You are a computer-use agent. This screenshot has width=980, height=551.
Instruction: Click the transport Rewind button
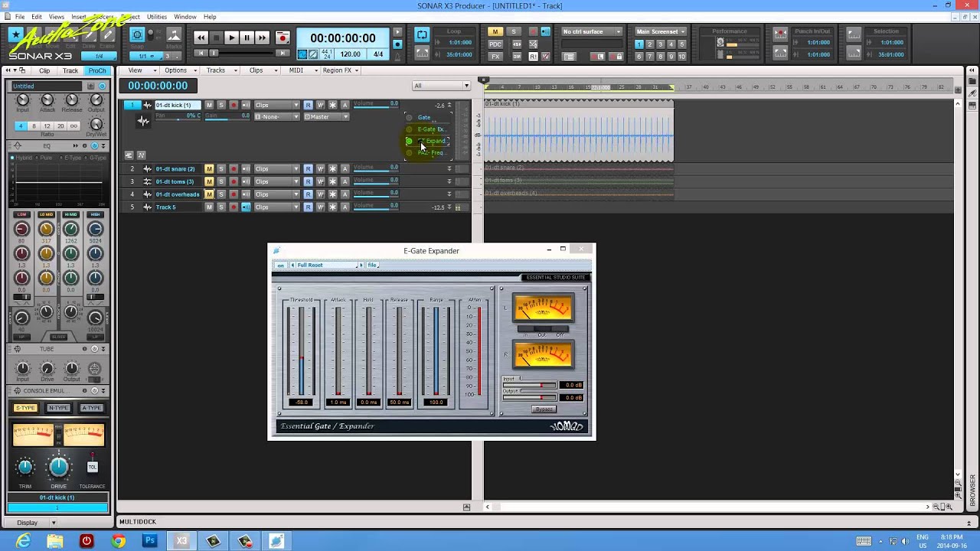(201, 37)
